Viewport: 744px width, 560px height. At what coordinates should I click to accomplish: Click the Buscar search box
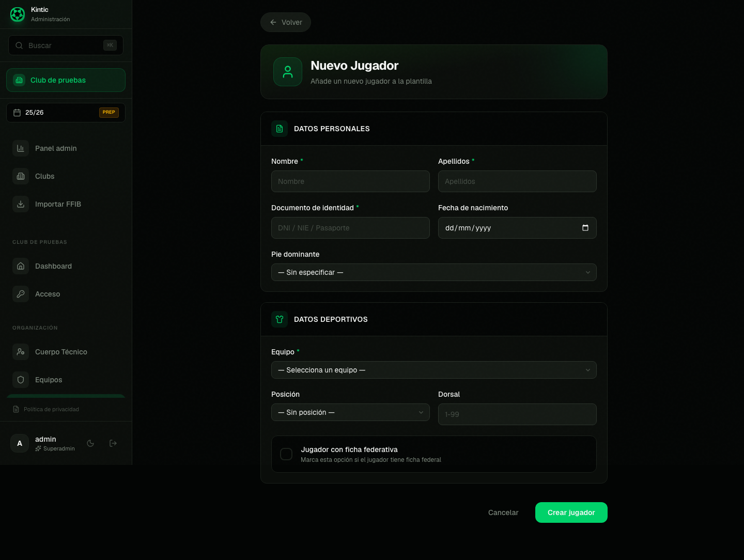[66, 45]
